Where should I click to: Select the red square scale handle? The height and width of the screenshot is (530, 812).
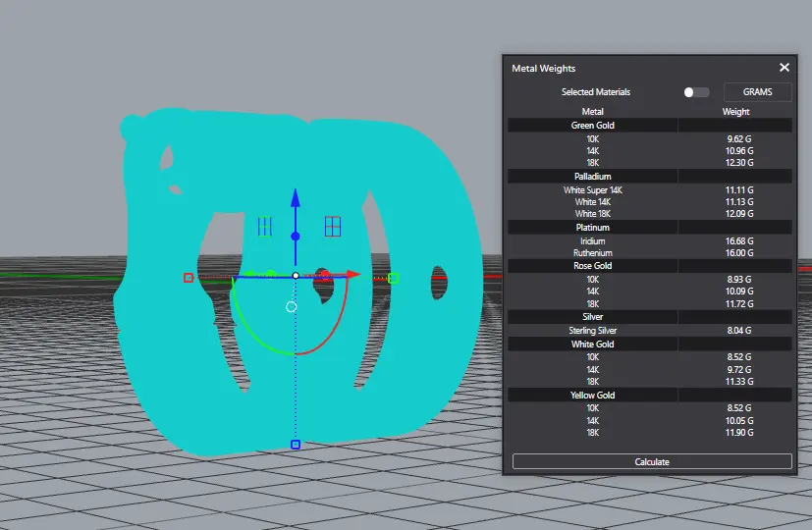coord(189,278)
